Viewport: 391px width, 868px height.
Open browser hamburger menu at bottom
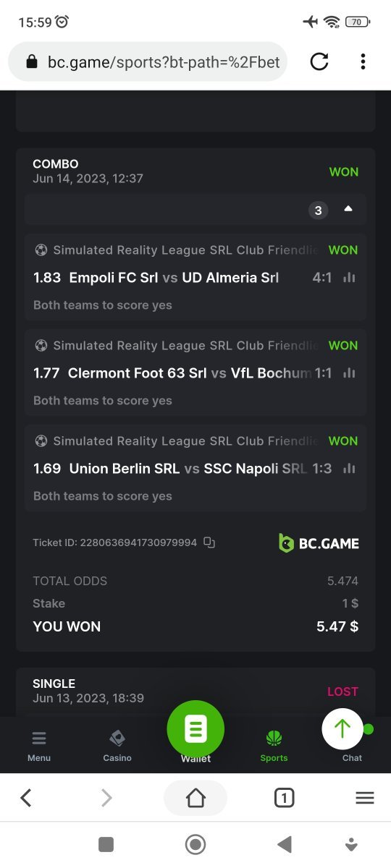(365, 798)
